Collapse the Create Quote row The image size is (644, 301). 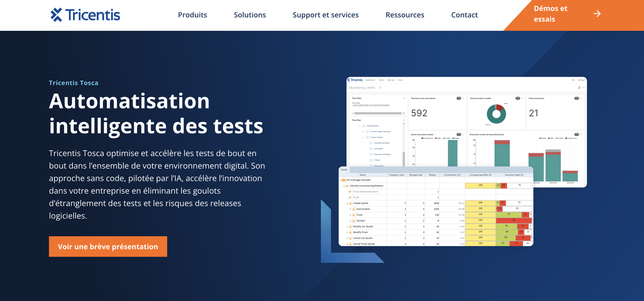(x=347, y=203)
